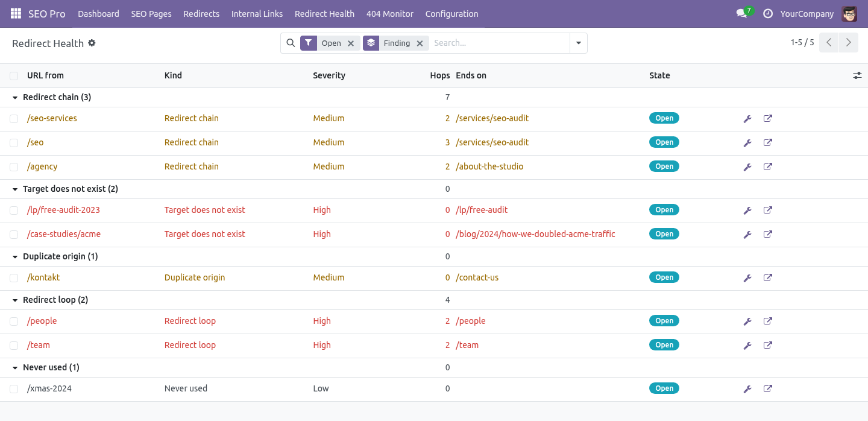
Task: Check the /agency row checkbox
Action: (x=14, y=167)
